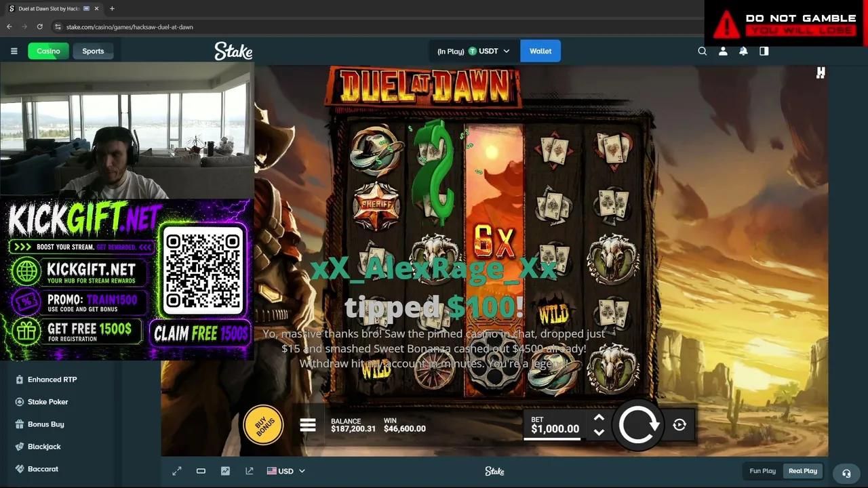Open the notifications bell

click(x=743, y=51)
